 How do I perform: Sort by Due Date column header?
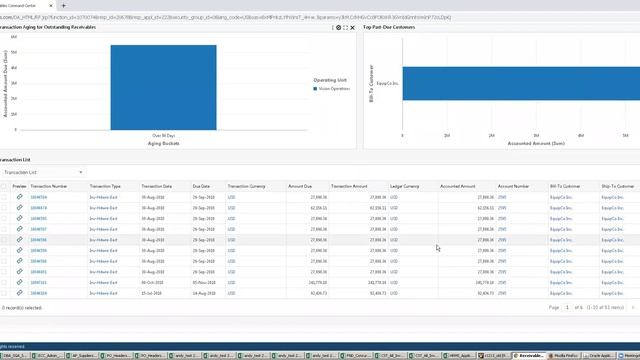pyautogui.click(x=201, y=186)
